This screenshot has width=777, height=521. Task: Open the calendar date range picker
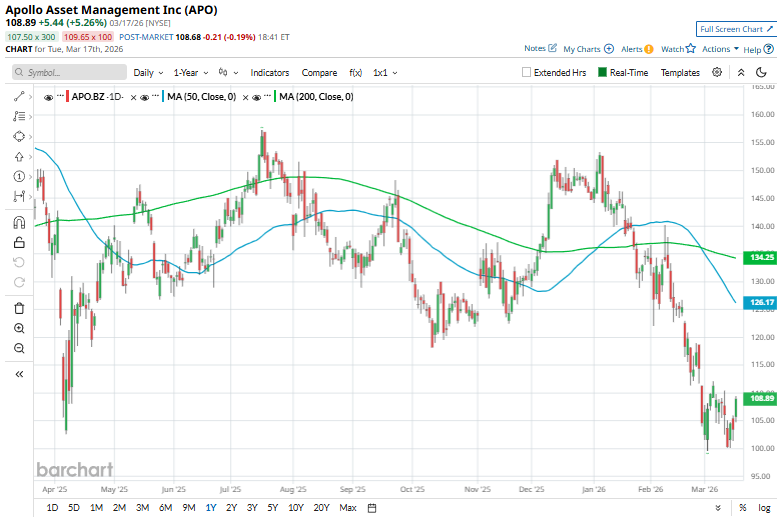point(372,508)
